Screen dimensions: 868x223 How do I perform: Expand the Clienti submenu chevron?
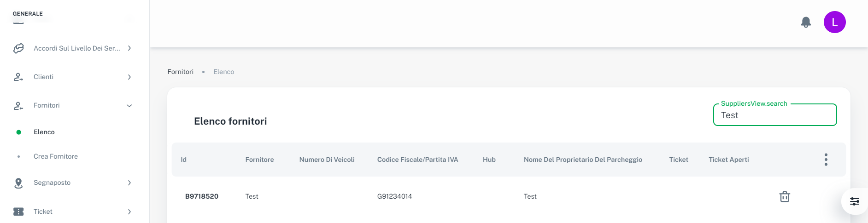point(129,77)
